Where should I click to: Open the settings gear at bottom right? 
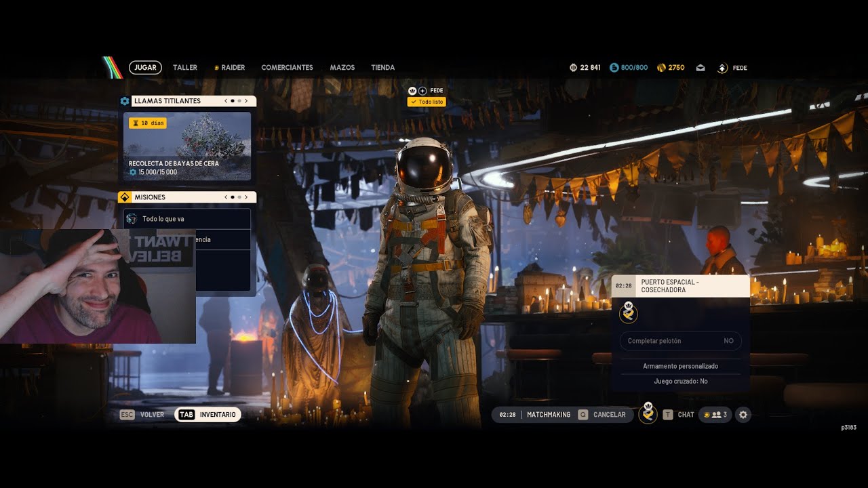[x=743, y=415]
